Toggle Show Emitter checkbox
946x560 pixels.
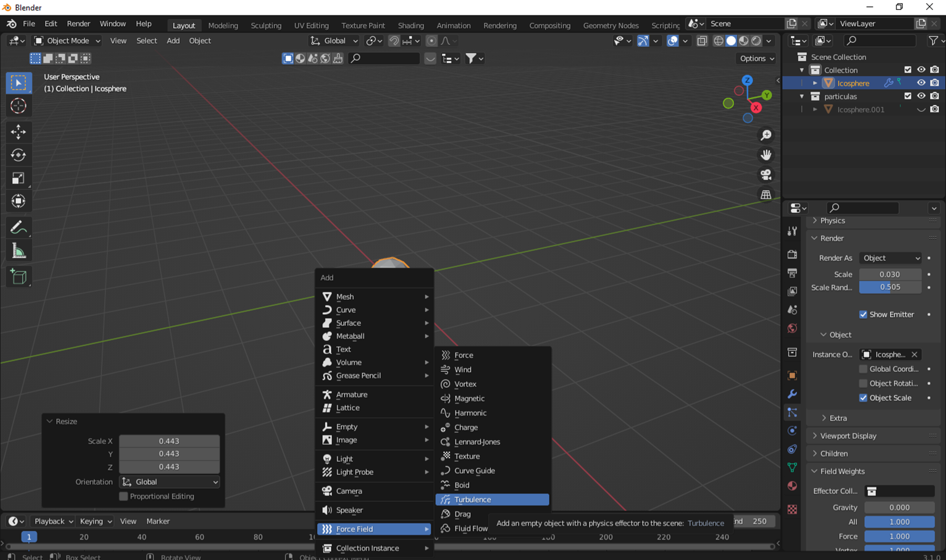pyautogui.click(x=863, y=315)
